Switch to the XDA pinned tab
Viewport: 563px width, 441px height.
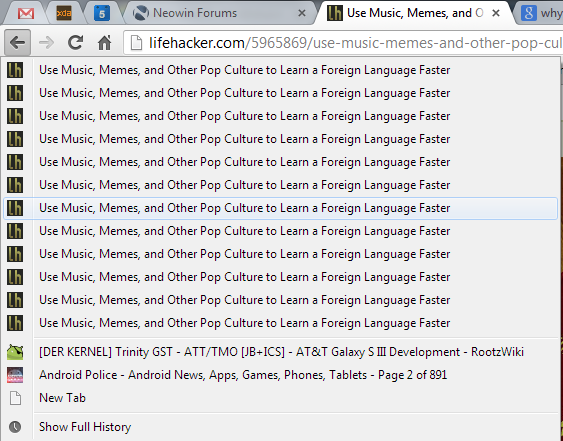[x=64, y=14]
